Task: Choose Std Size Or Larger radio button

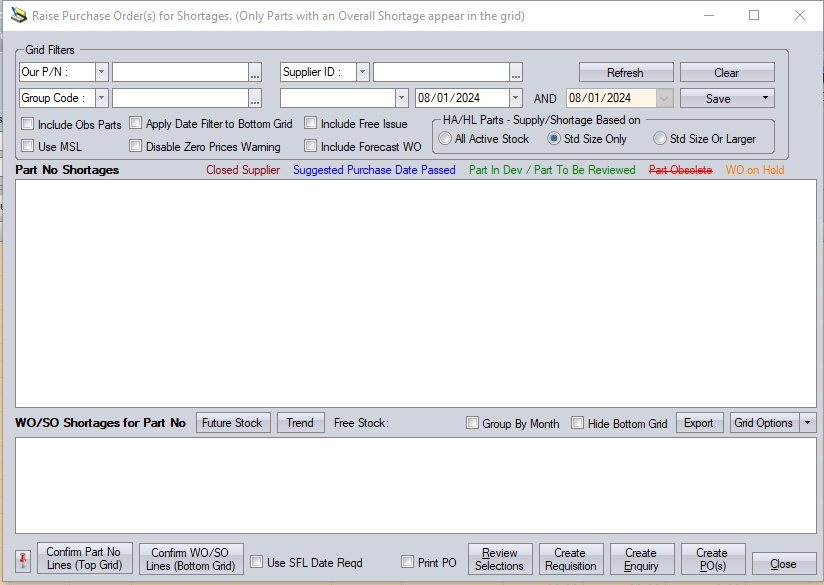Action: click(660, 139)
